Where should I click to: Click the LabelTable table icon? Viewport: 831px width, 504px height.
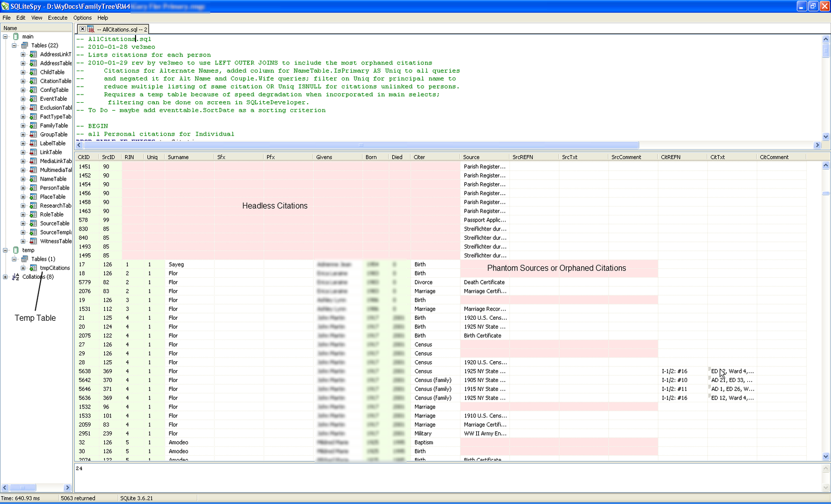(33, 143)
